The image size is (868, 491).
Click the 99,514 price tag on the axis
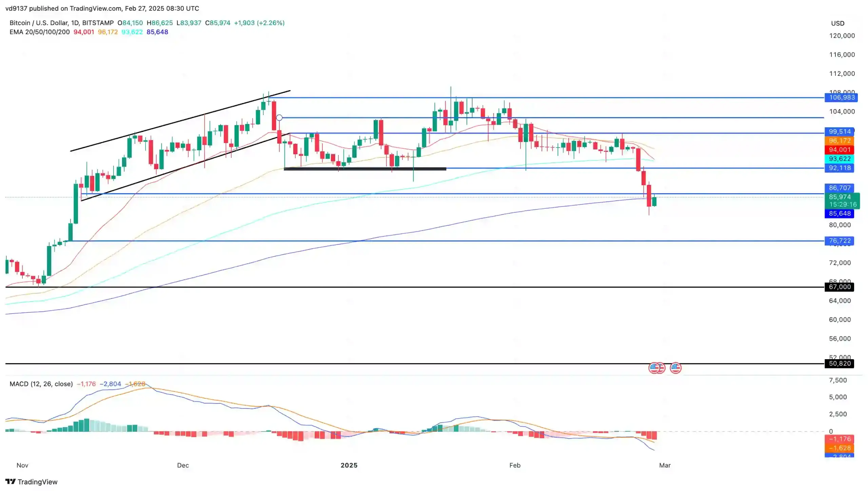[x=840, y=131]
